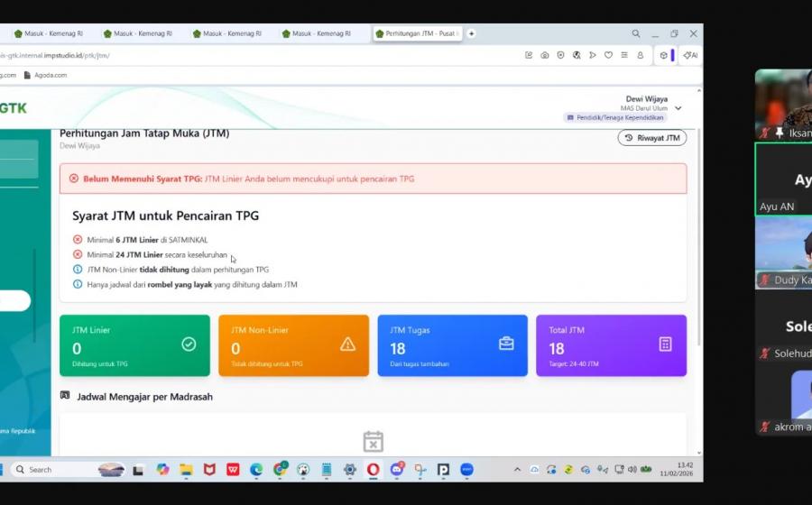Open Google Chrome from the taskbar
The image size is (812, 505).
pyautogui.click(x=281, y=469)
